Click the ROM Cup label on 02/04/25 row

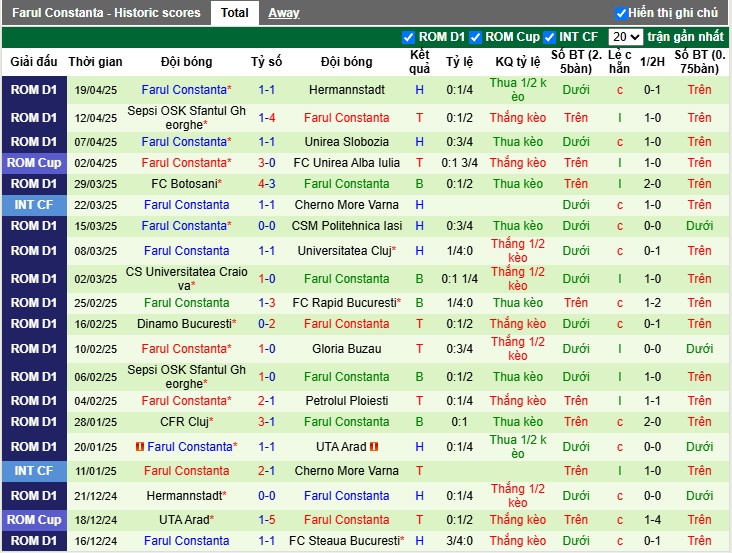[x=34, y=162]
